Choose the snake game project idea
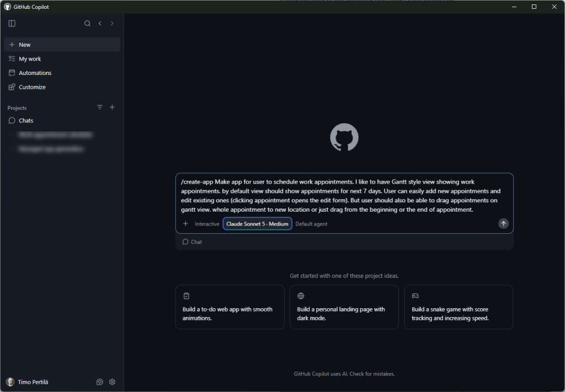Screen dimensions: 565x392 [x=459, y=307]
